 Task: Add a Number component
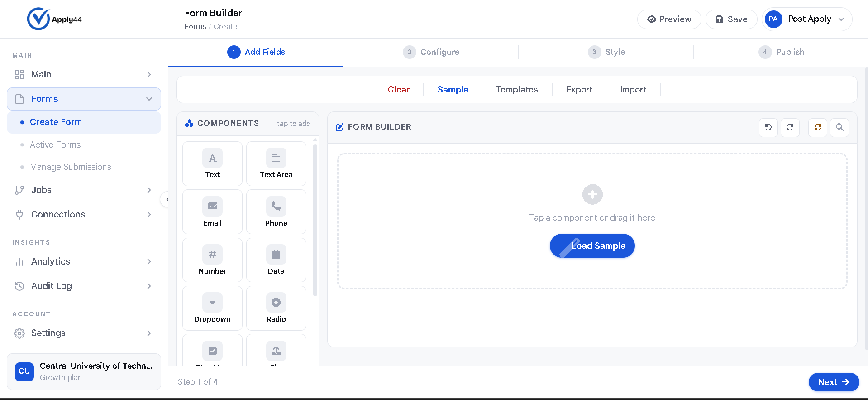click(212, 260)
